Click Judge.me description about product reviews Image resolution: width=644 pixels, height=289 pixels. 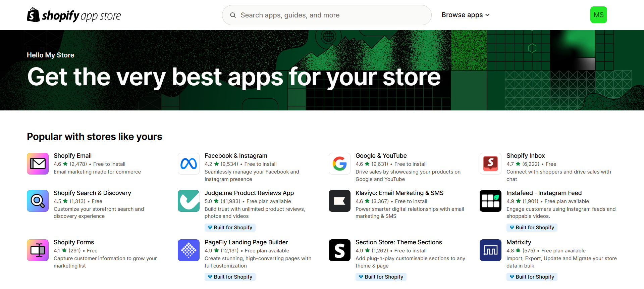pyautogui.click(x=255, y=213)
